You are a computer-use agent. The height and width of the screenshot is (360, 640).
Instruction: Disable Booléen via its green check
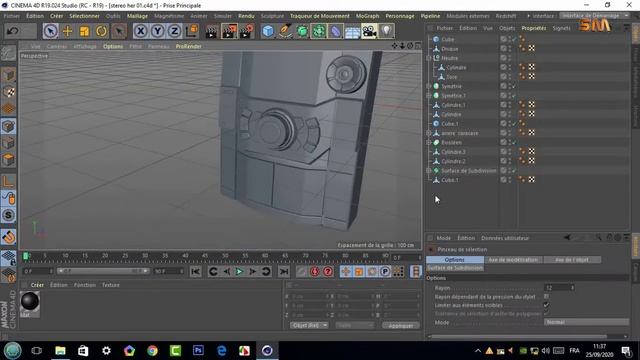tap(514, 142)
